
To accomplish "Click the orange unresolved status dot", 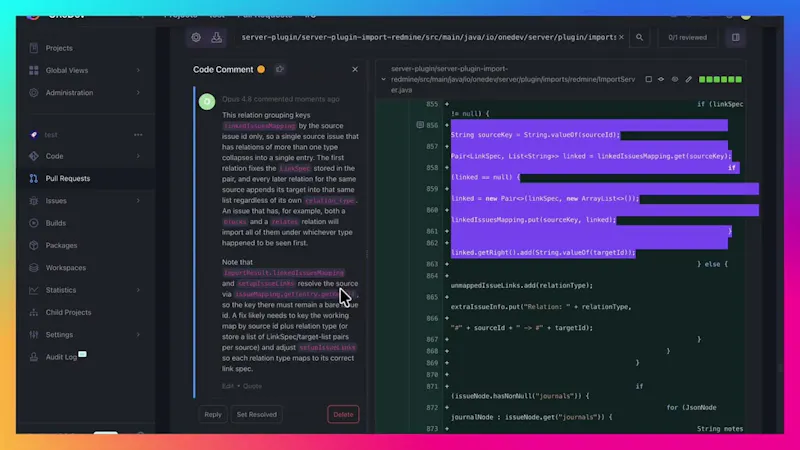I will (x=261, y=69).
